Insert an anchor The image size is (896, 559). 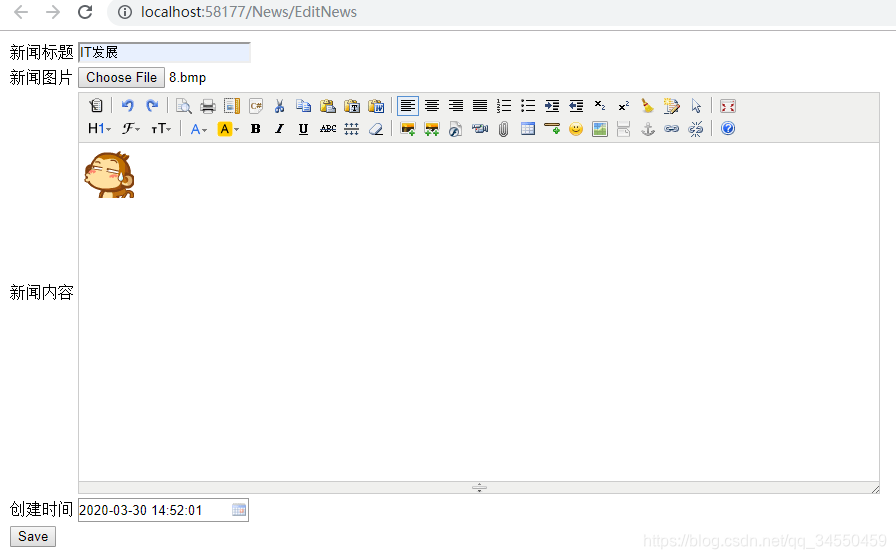tap(647, 129)
